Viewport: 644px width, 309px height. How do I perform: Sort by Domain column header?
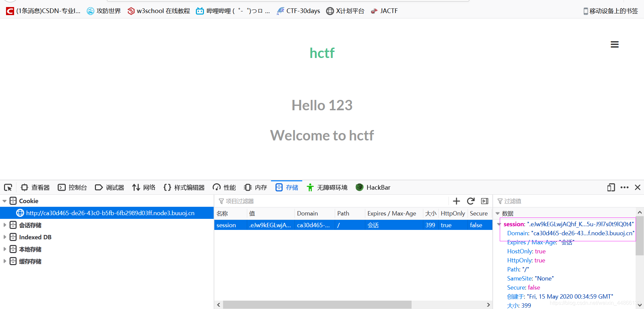click(315, 213)
